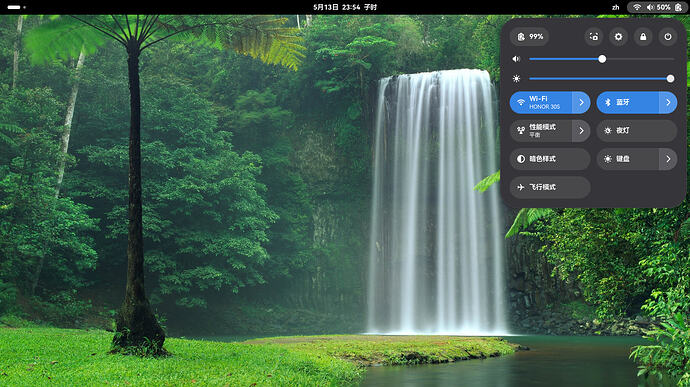Lock the screen with padlock icon
This screenshot has height=387, width=690.
click(643, 37)
